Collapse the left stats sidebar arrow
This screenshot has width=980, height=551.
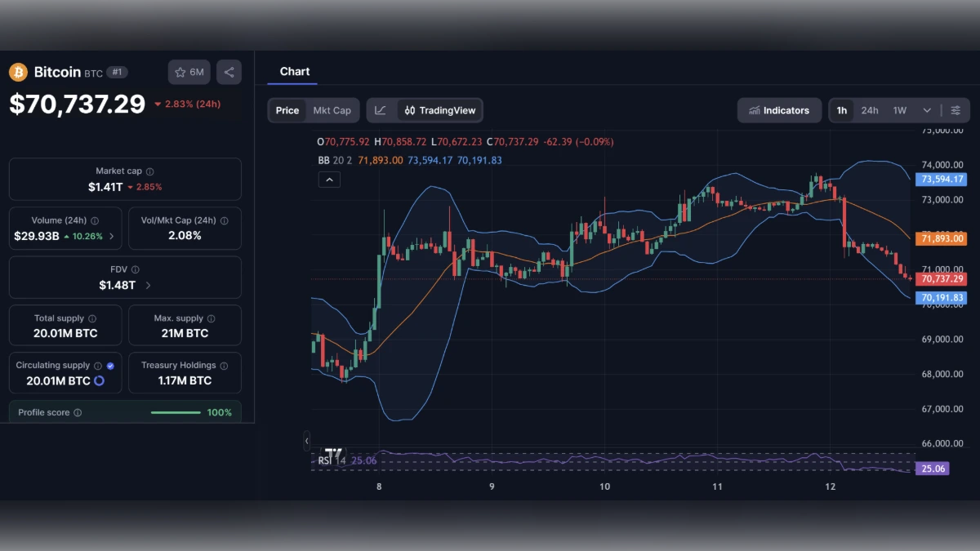click(306, 441)
